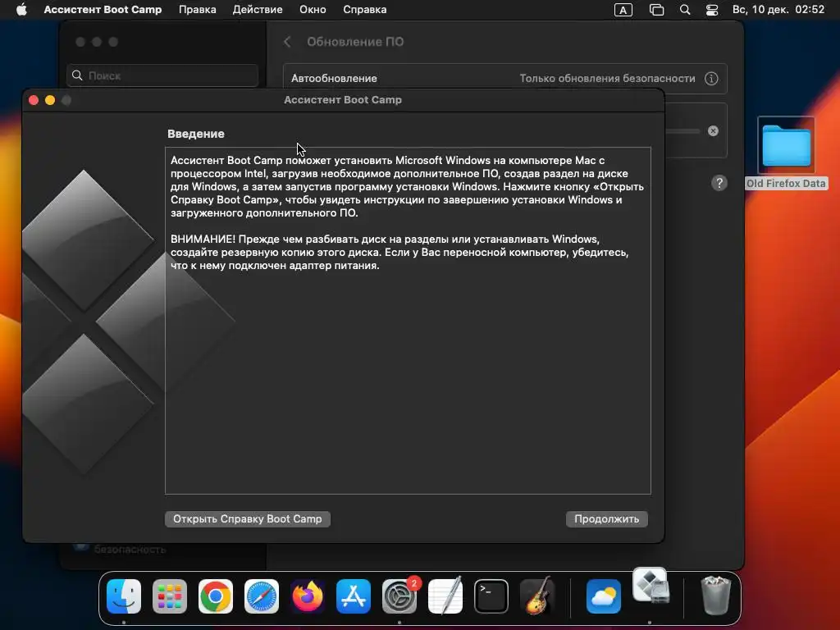The height and width of the screenshot is (630, 840).
Task: Close the Boot Camp Assistant window
Action: (33, 100)
